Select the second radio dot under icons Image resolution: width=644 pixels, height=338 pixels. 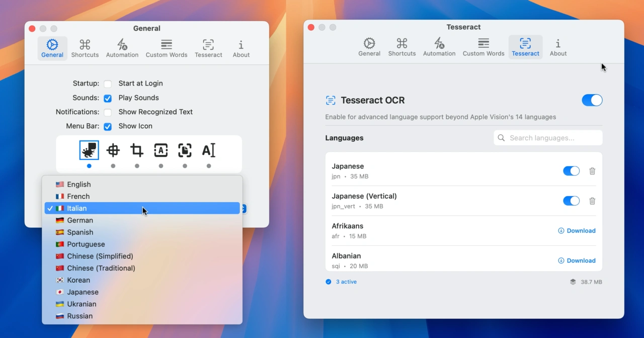point(113,166)
